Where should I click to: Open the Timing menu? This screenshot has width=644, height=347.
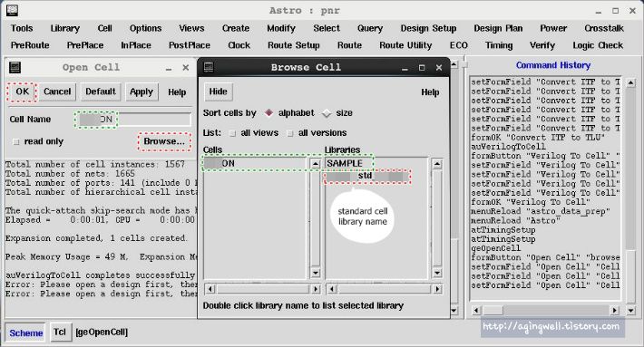pyautogui.click(x=499, y=45)
